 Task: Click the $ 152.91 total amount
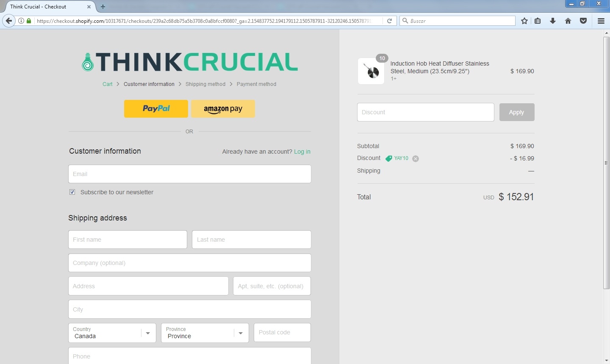[516, 197]
